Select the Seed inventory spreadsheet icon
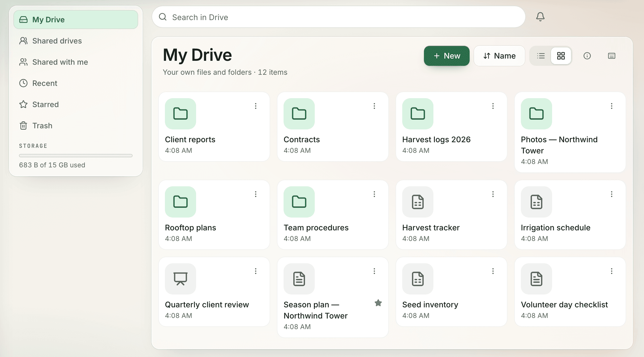The height and width of the screenshot is (357, 644). pos(418,279)
